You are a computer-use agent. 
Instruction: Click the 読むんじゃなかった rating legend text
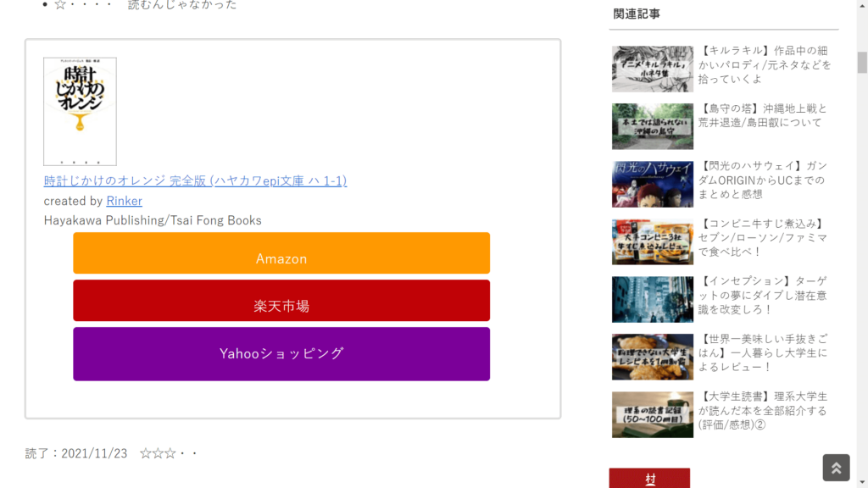point(182,5)
